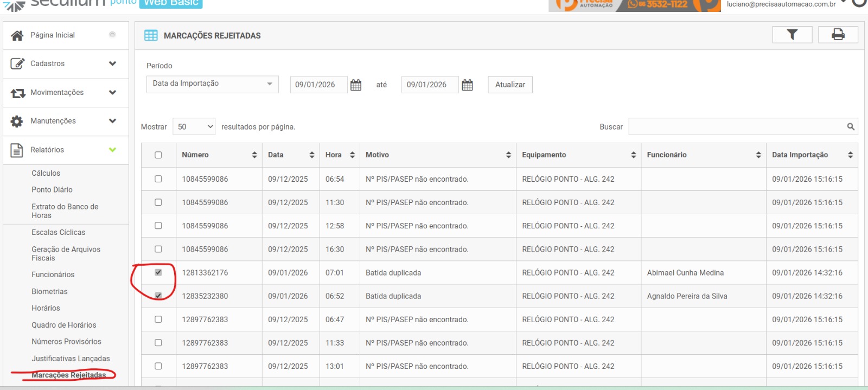Screen dimensions: 868x390
Task: Open the end date calendar picker
Action: point(467,85)
